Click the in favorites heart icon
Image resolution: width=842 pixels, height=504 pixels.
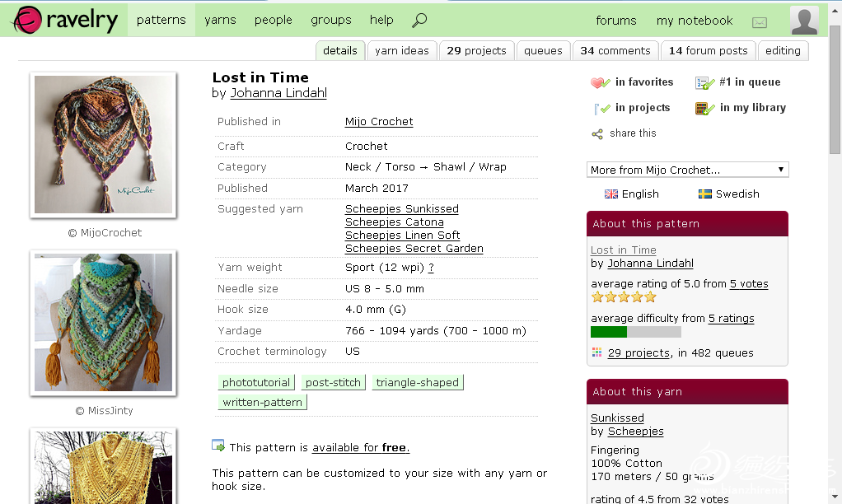(x=600, y=82)
